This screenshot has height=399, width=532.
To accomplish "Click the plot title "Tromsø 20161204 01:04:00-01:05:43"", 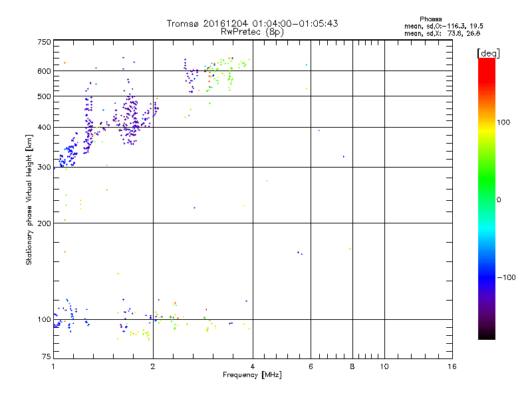I will pos(252,23).
